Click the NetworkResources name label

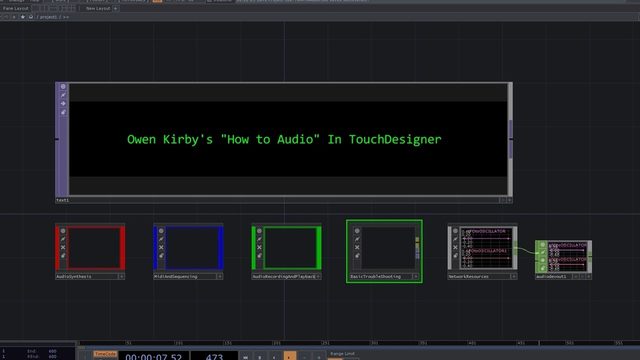pos(469,277)
